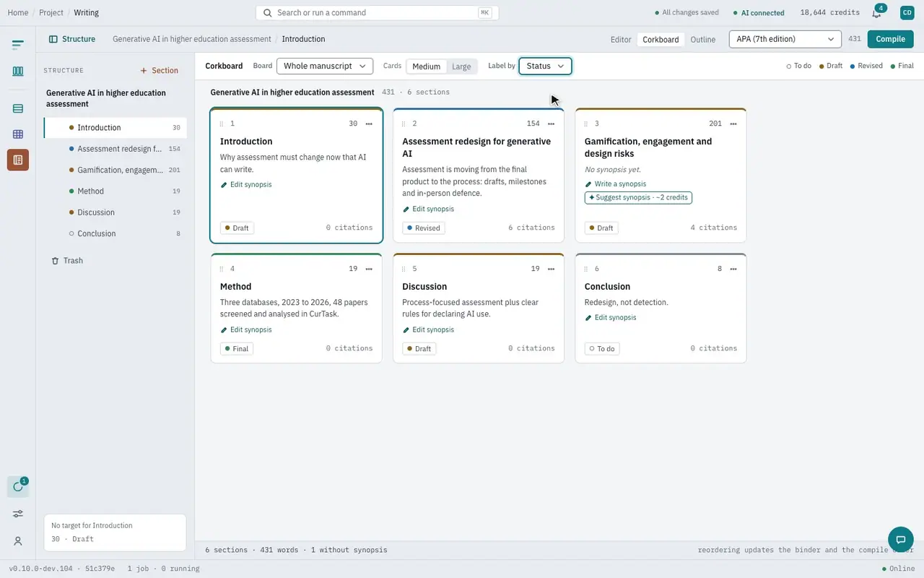Open the Trash in the structure panel

(x=67, y=261)
